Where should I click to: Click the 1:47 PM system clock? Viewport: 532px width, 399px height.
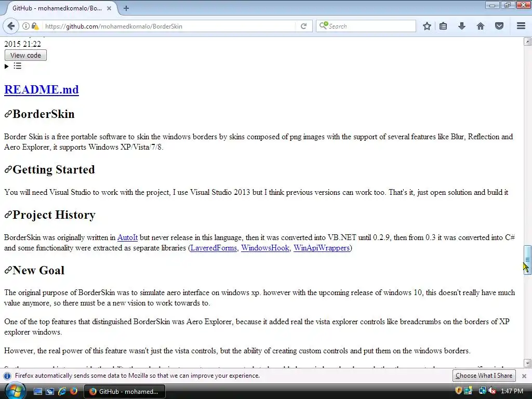click(512, 391)
